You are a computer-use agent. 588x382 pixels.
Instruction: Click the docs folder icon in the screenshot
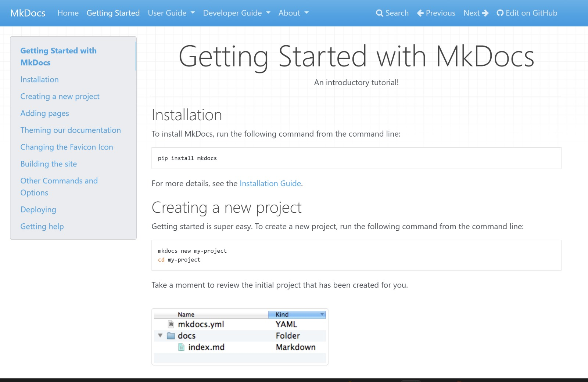(171, 336)
